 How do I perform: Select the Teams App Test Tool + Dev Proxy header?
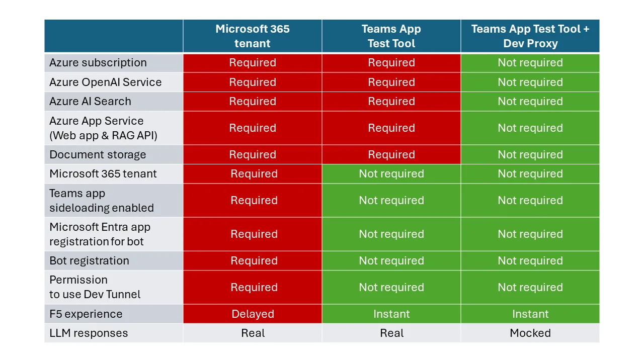point(530,36)
